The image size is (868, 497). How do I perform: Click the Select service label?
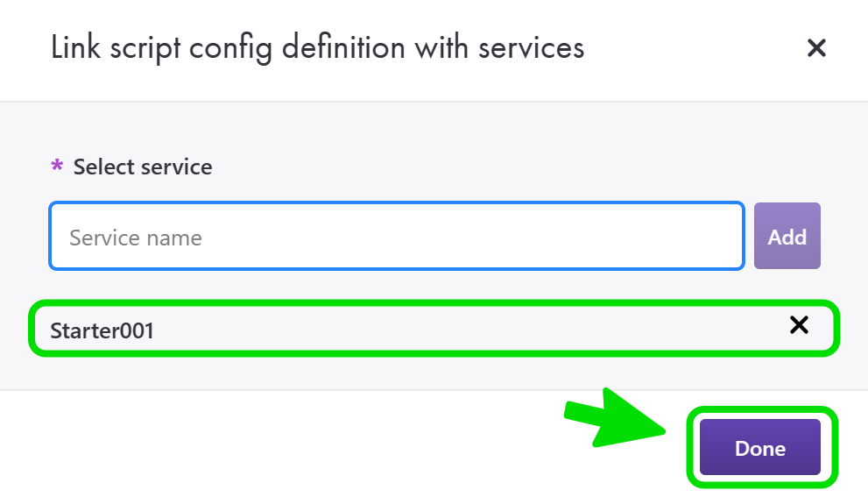click(x=143, y=167)
